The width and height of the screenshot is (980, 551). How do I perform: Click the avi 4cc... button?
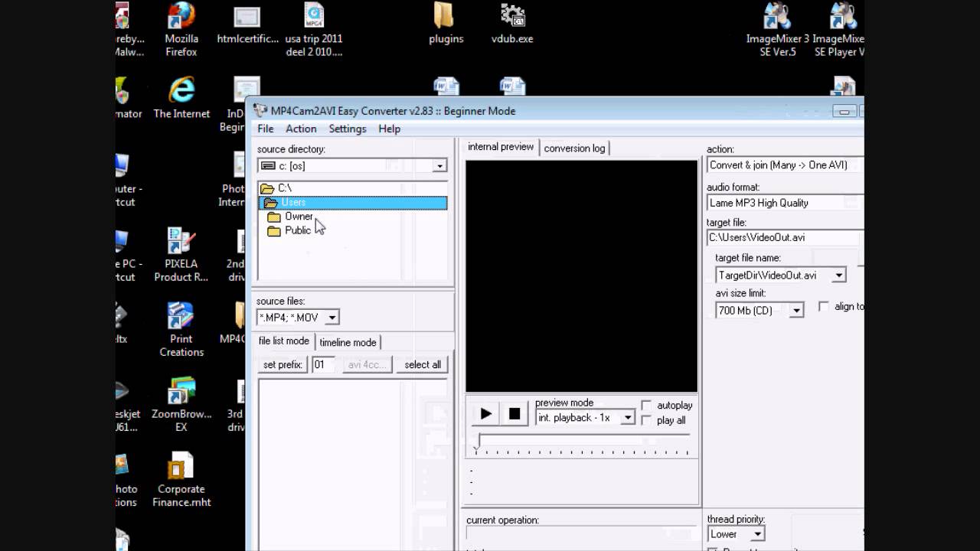(367, 365)
